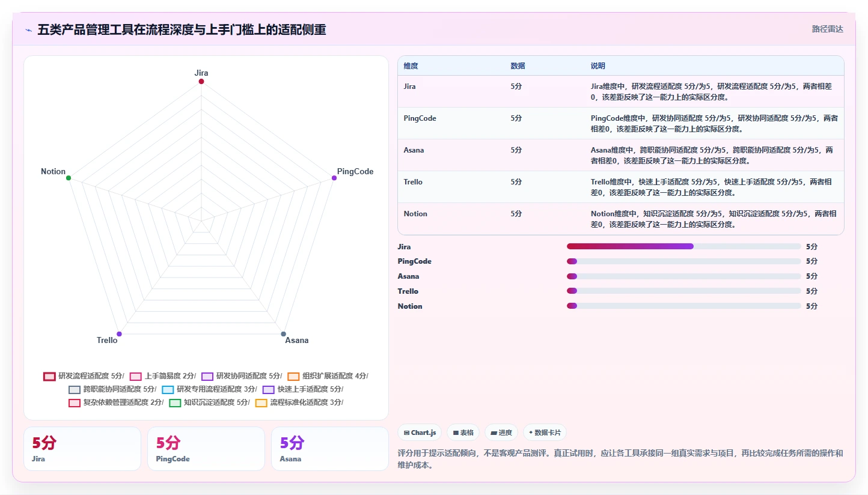Click the 路径雷达 label in header
This screenshot has height=495, width=868.
(828, 29)
